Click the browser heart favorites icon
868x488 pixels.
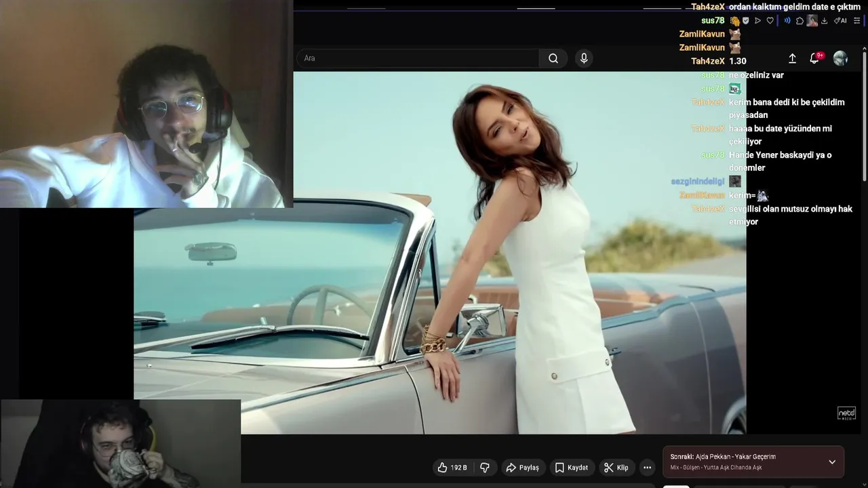[770, 21]
